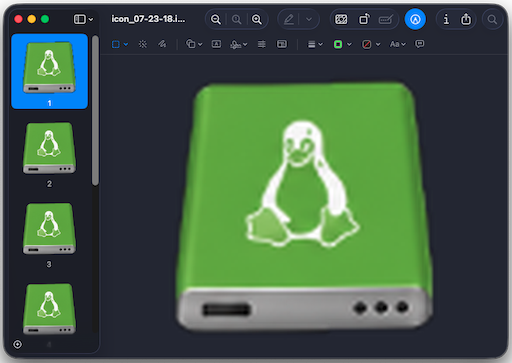512x363 pixels.
Task: Toggle the sidebar view button
Action: [x=79, y=19]
